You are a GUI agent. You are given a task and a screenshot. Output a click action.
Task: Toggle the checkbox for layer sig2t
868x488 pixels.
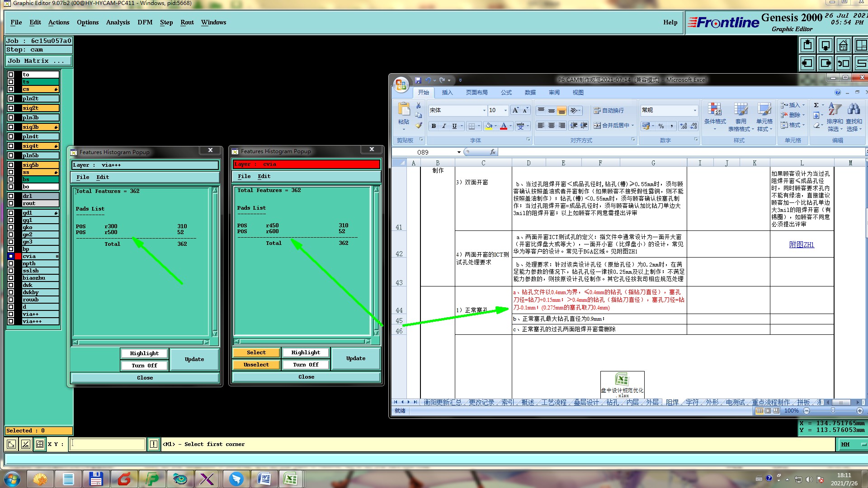point(11,108)
